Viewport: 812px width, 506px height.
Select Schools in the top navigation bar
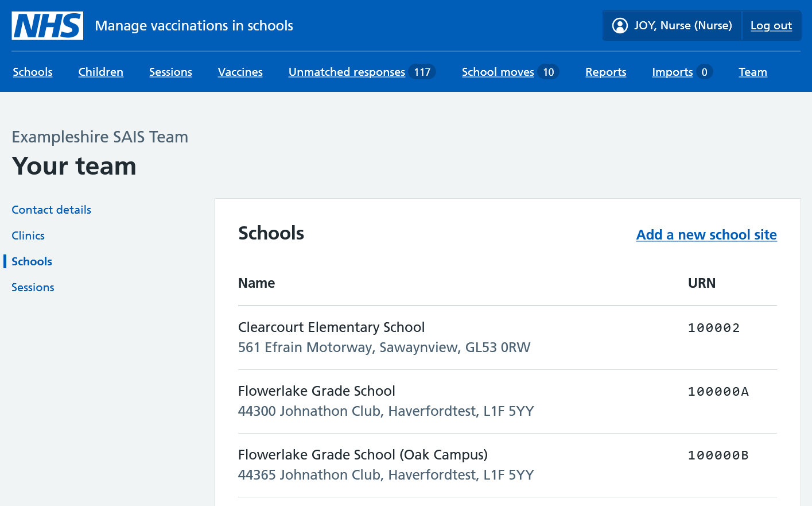[x=33, y=72]
